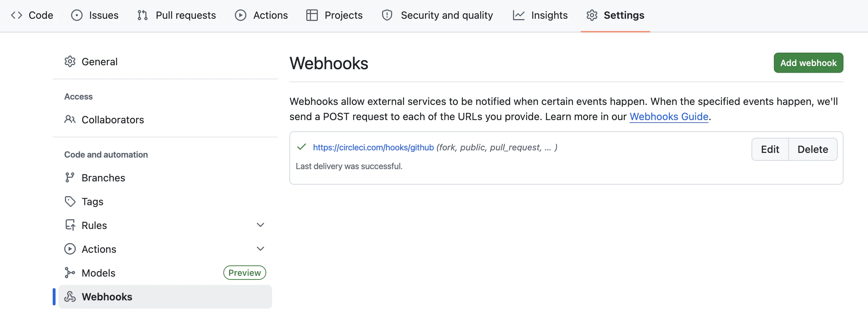The image size is (868, 313).
Task: Click the Security shield icon
Action: tap(386, 15)
